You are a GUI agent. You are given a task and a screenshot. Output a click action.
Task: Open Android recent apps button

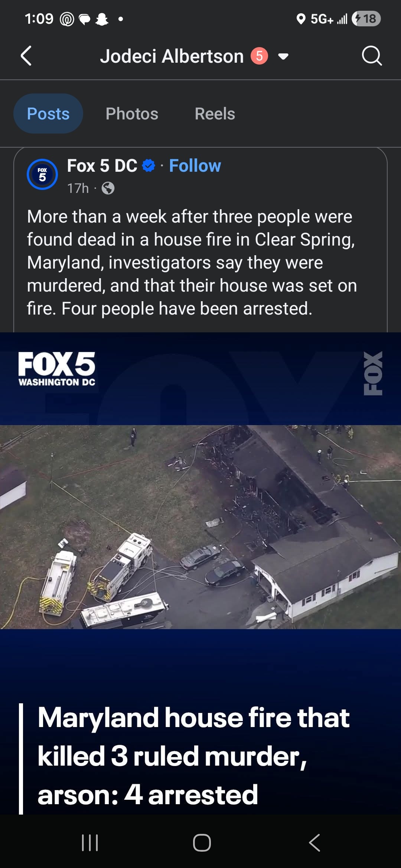coord(90,842)
